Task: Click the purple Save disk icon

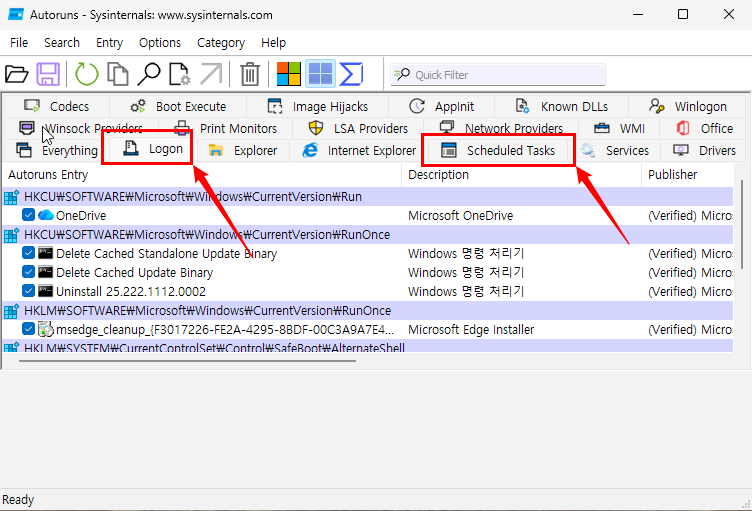Action: [48, 74]
